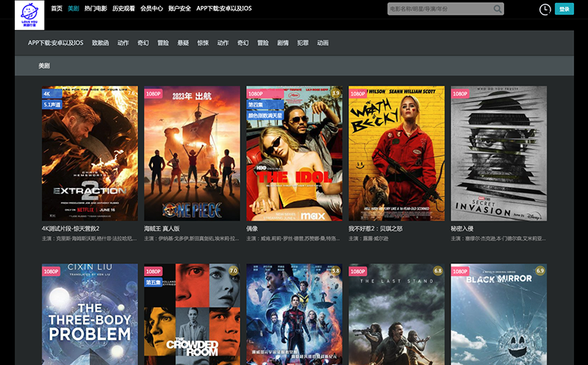This screenshot has width=588, height=365.
Task: Click the 5.8 rating badge on Ant-Man poster
Action: coord(336,271)
